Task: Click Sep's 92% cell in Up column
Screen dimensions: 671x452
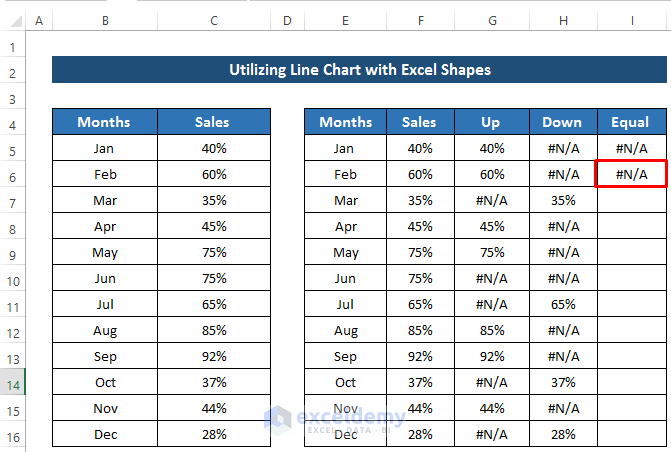Action: point(491,356)
